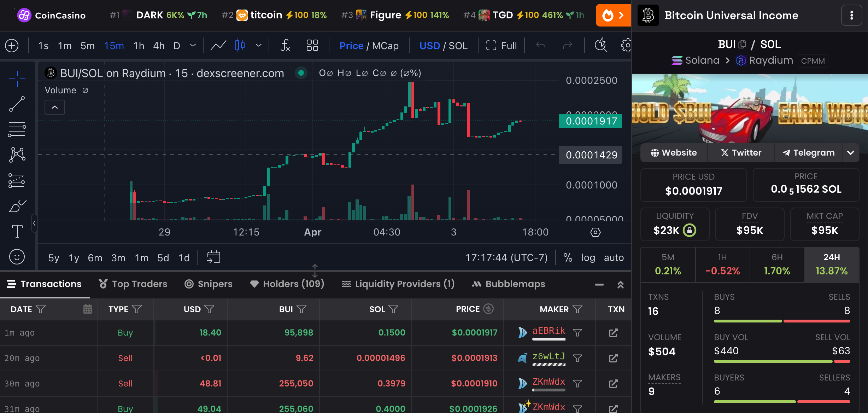Click the HOLD $BUI banner image
Screen dimensions: 868x413
pos(750,109)
